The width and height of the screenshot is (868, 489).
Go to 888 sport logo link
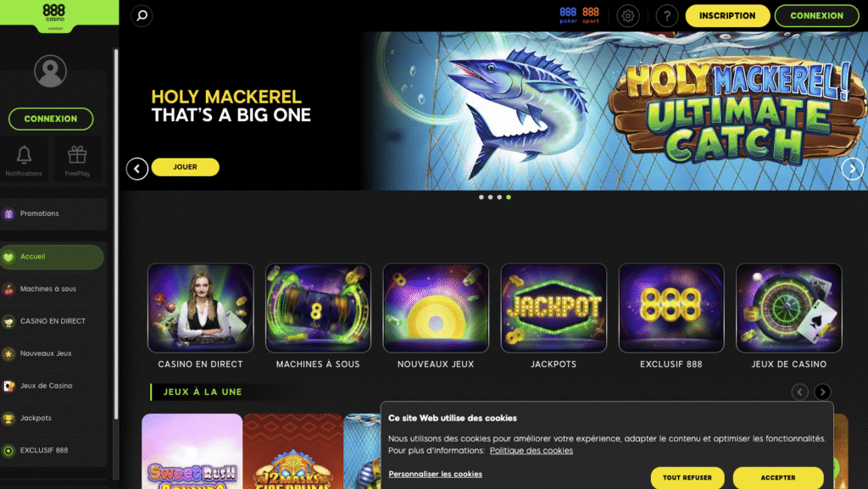click(591, 15)
